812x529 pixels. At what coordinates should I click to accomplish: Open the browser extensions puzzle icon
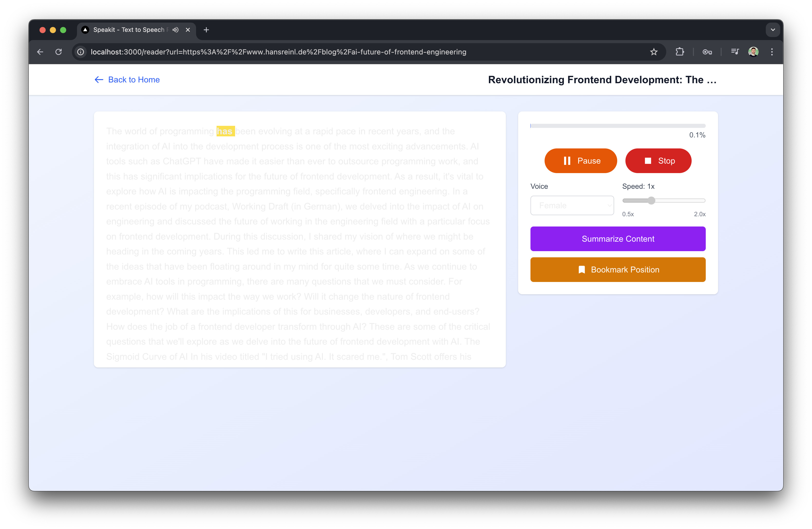pos(680,52)
